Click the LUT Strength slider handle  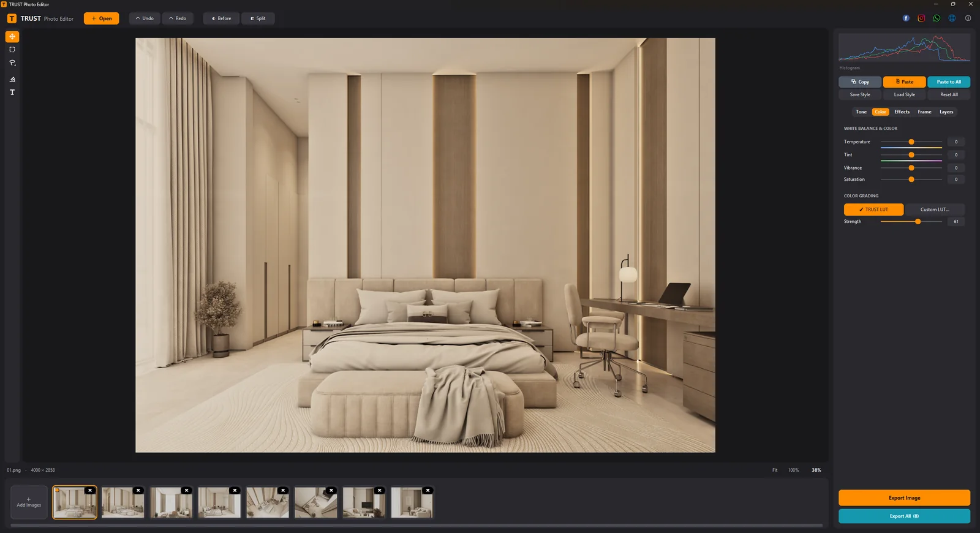(x=918, y=222)
